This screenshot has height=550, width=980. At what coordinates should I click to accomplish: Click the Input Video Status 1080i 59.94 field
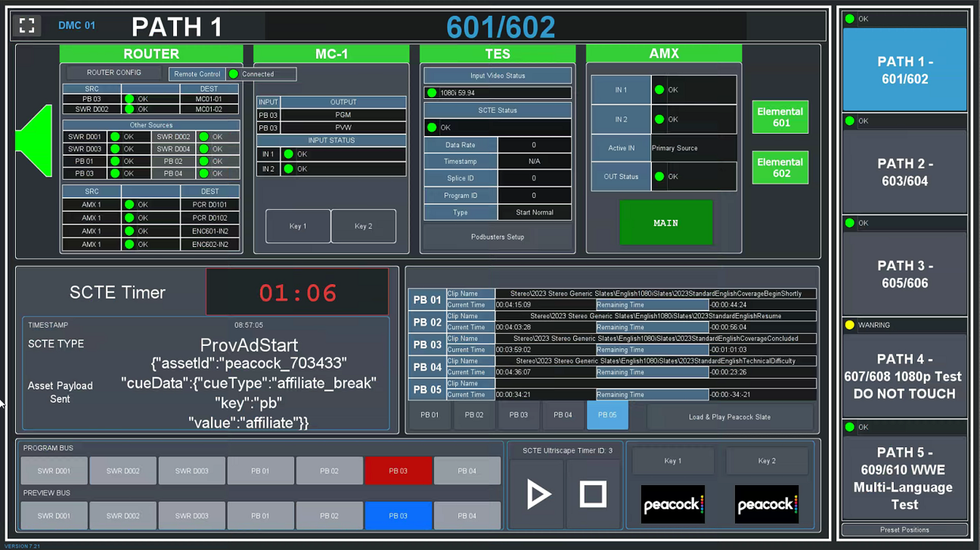click(x=497, y=93)
